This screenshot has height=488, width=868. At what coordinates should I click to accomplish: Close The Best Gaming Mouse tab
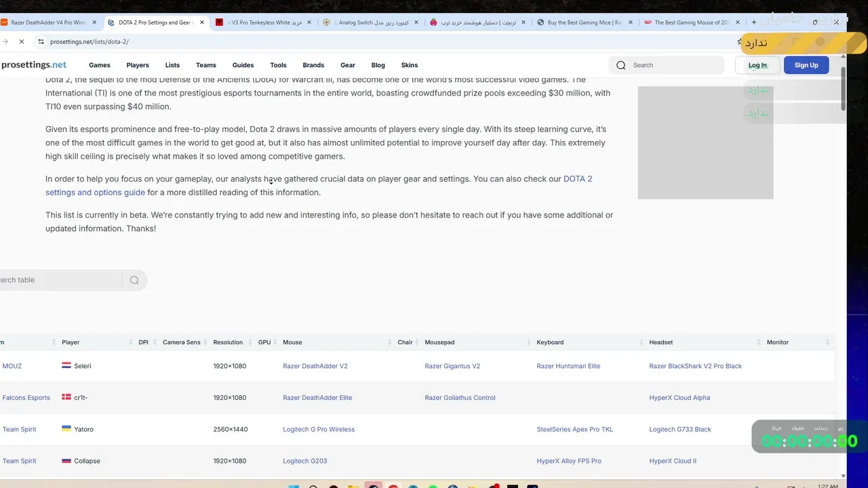coord(738,22)
